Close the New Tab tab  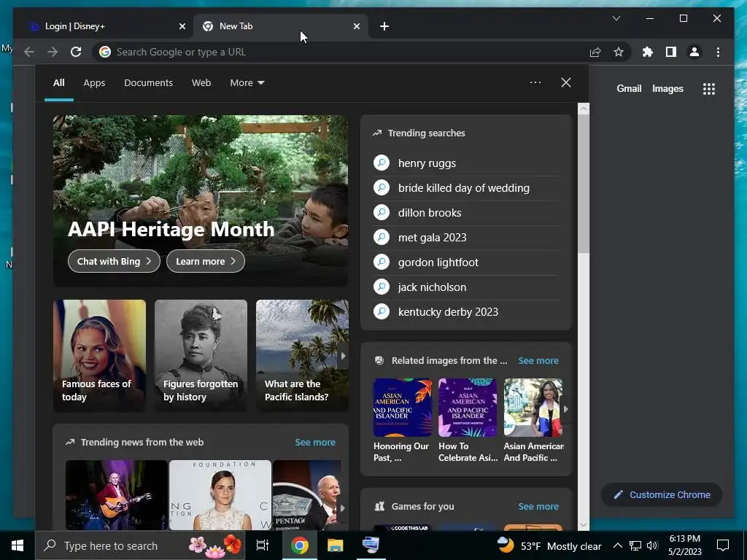[x=356, y=27]
